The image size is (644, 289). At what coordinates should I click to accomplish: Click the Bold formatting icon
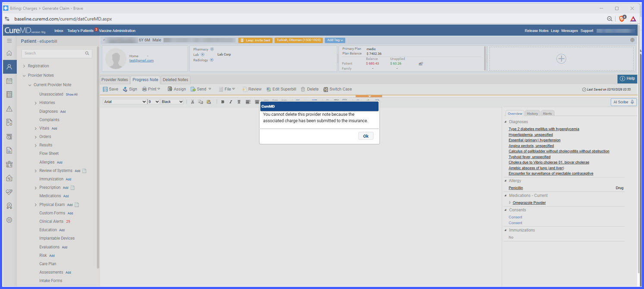coord(223,102)
